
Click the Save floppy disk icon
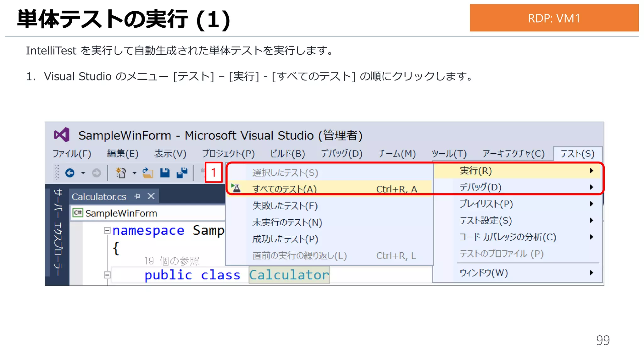pyautogui.click(x=165, y=173)
